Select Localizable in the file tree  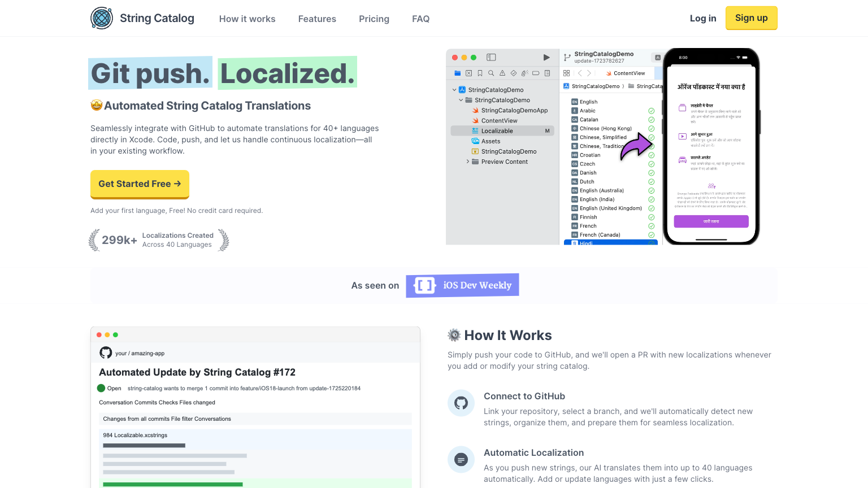point(497,131)
